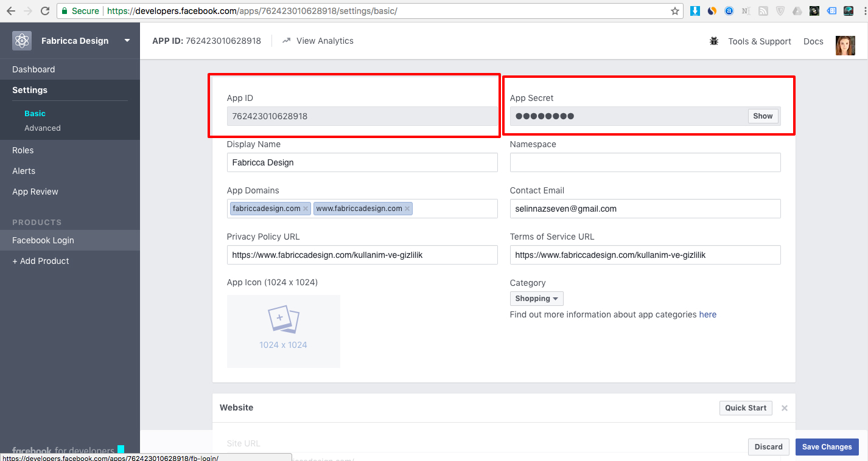This screenshot has width=868, height=461.
Task: Click the Namespace input field
Action: (x=645, y=162)
